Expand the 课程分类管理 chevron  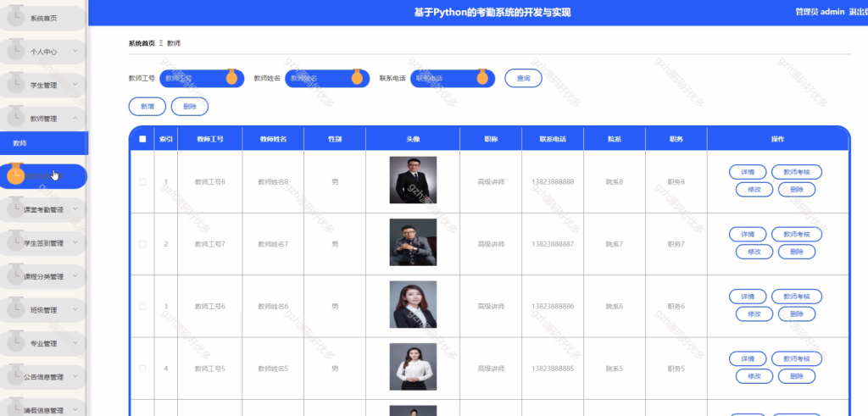75,276
